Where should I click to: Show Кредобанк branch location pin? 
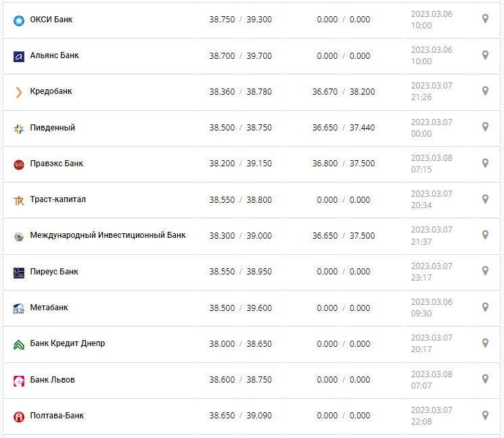pyautogui.click(x=485, y=91)
